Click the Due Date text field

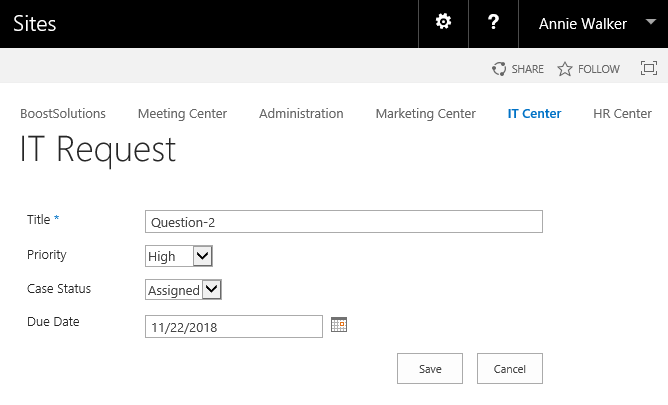pyautogui.click(x=234, y=327)
